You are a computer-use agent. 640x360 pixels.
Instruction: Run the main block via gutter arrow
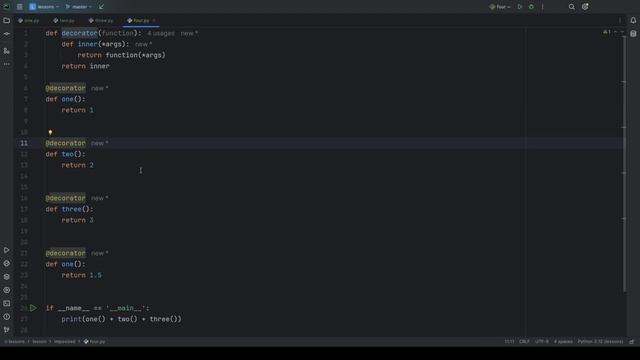coord(33,308)
